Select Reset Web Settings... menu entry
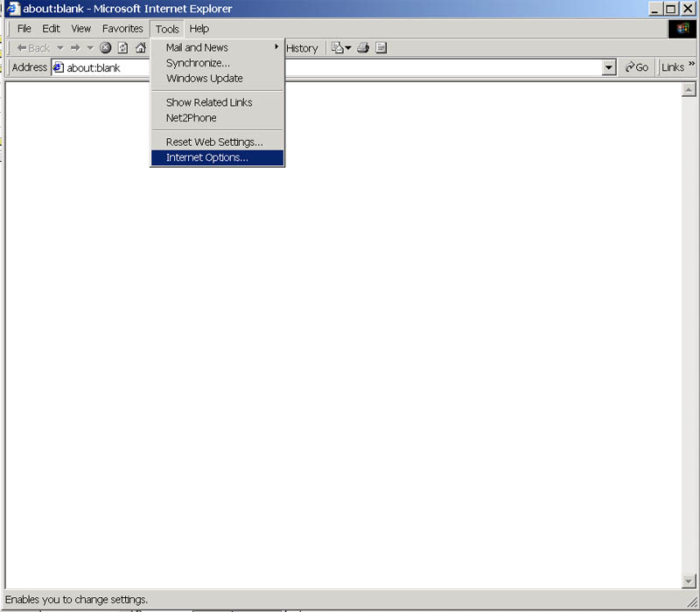 tap(217, 142)
